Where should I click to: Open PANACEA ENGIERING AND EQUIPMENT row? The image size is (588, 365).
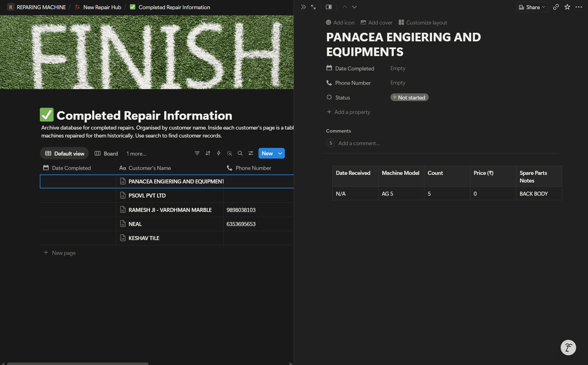tap(176, 182)
